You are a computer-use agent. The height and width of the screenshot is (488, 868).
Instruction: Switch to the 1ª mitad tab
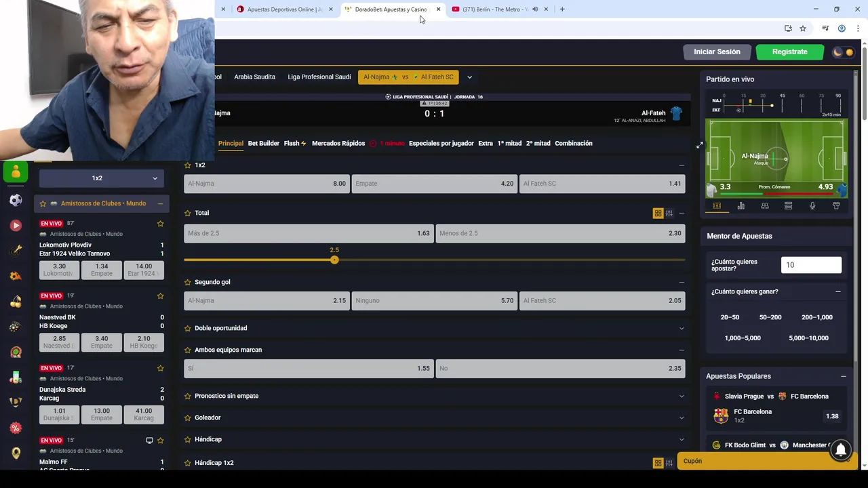(509, 143)
